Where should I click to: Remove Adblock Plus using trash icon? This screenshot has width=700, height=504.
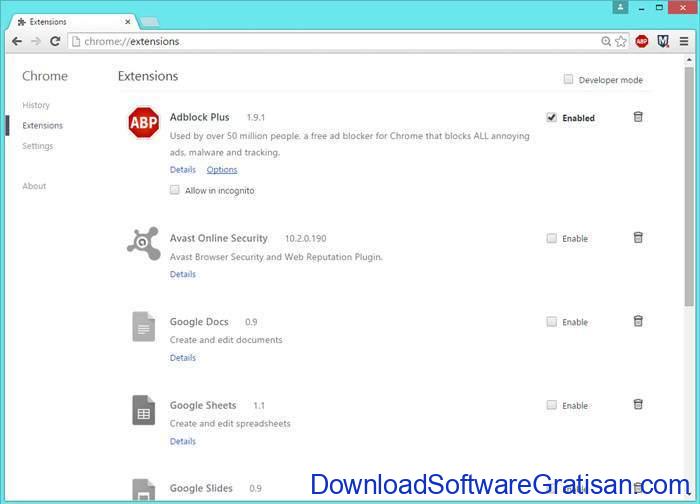[638, 117]
